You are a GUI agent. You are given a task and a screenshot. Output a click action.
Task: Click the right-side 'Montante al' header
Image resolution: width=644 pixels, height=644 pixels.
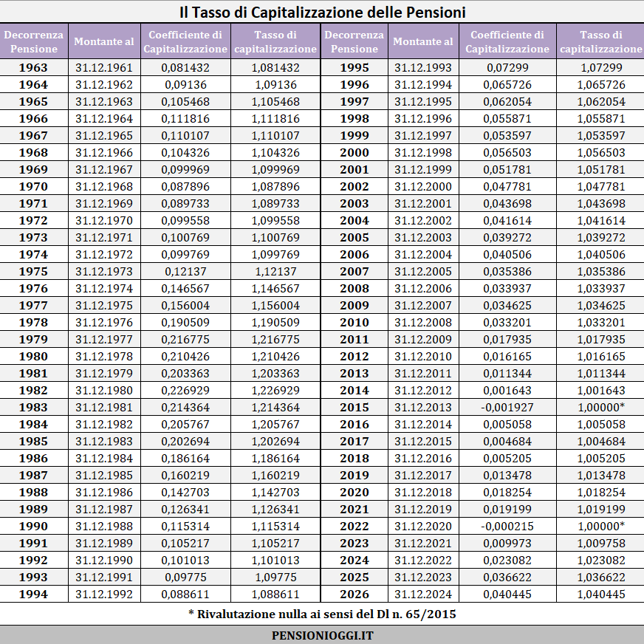point(423,42)
